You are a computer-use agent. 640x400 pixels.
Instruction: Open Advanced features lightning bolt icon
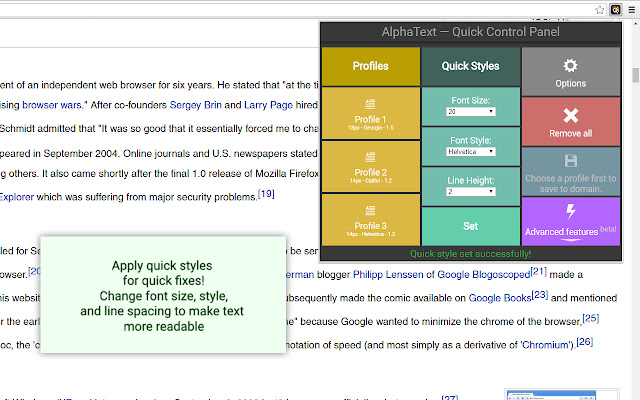[x=570, y=212]
